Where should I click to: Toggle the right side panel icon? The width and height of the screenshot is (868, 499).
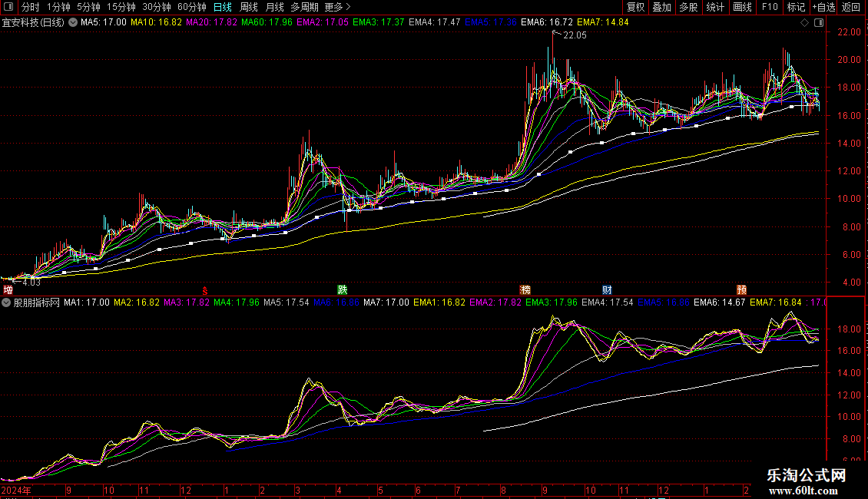[x=820, y=23]
